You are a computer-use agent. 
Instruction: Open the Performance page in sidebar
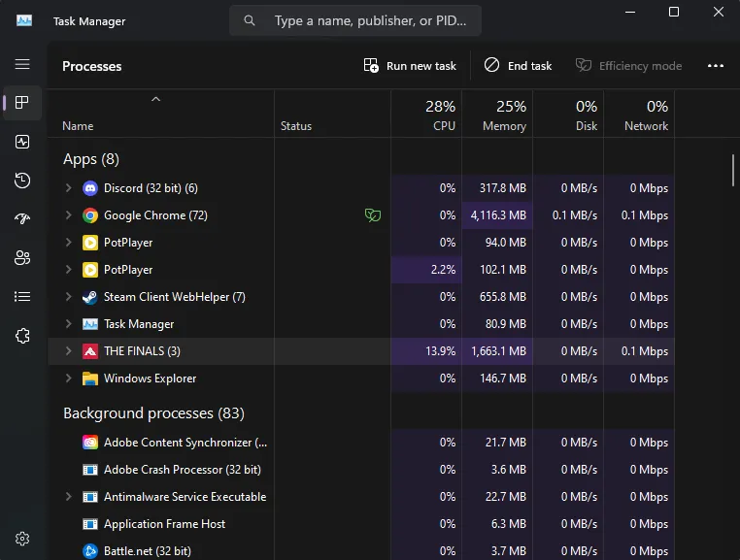pyautogui.click(x=22, y=142)
